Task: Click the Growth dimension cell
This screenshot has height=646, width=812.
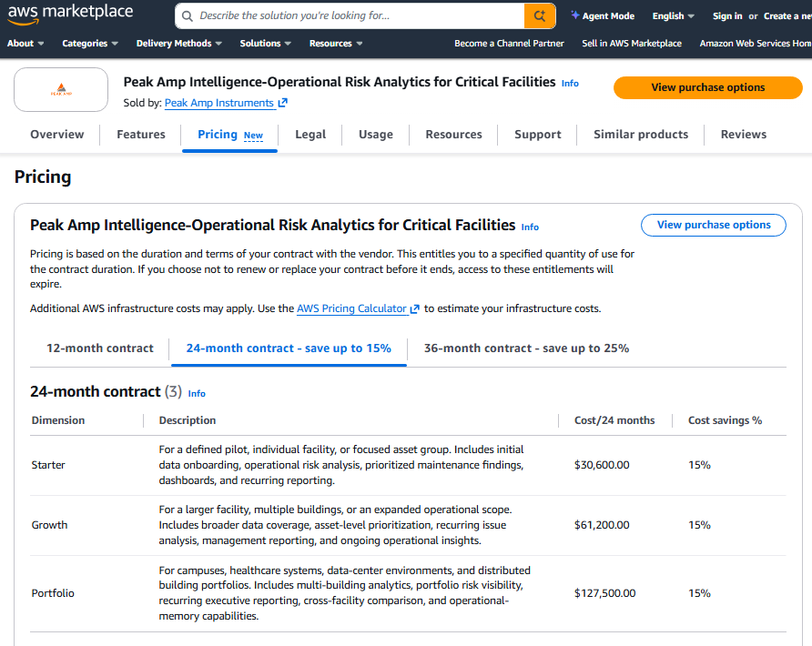Action: click(x=49, y=525)
